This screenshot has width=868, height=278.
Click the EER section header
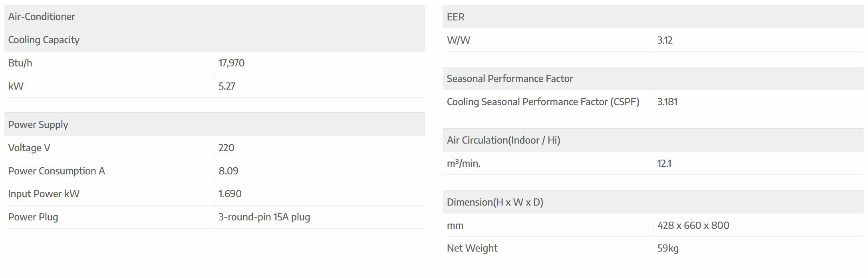pos(455,17)
